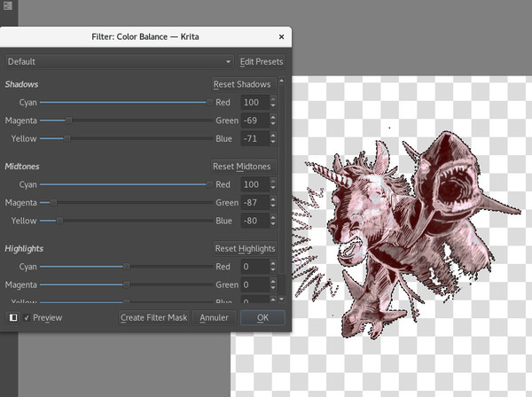Decrease Highlights Green with down arrow

[273, 289]
